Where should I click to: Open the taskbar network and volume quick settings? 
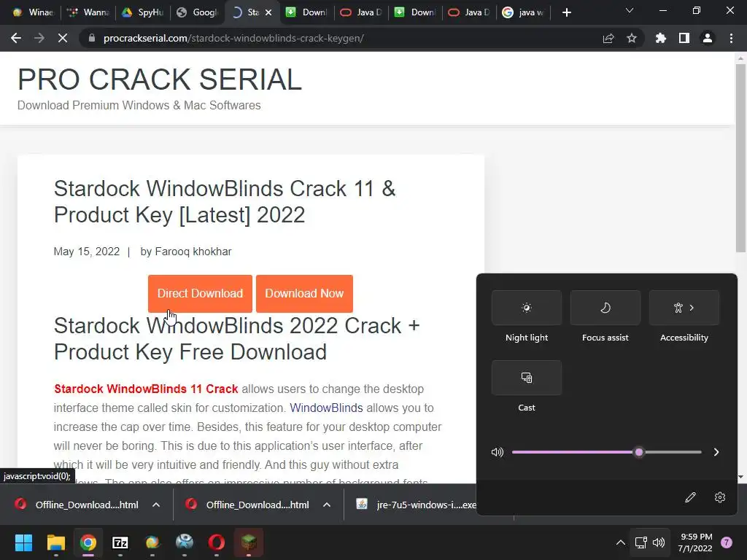(650, 542)
